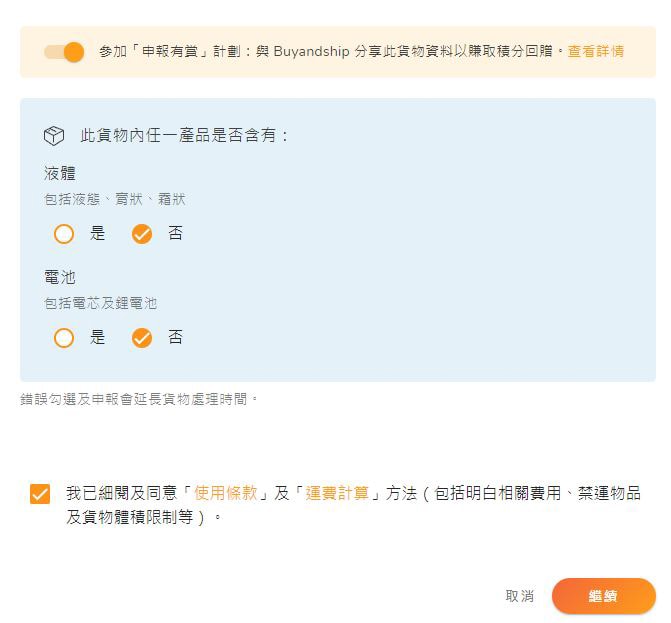Select 否 radio for 電池

[142, 338]
